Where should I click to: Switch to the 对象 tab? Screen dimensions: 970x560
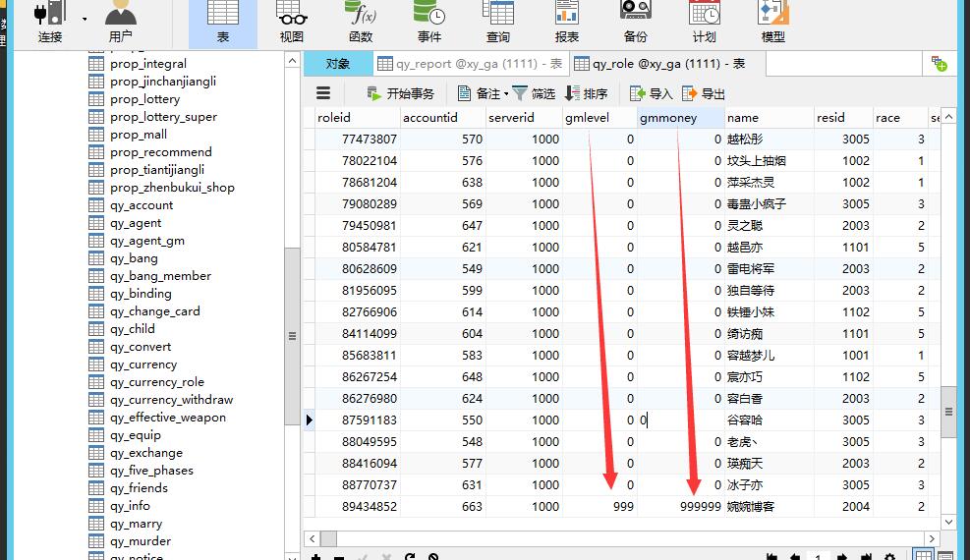pos(338,64)
